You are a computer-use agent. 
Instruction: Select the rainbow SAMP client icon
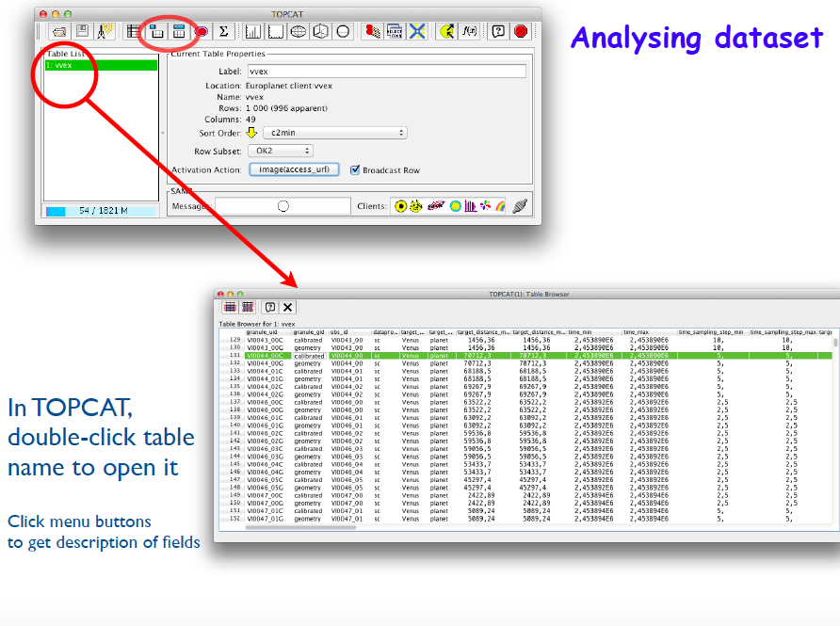point(500,206)
